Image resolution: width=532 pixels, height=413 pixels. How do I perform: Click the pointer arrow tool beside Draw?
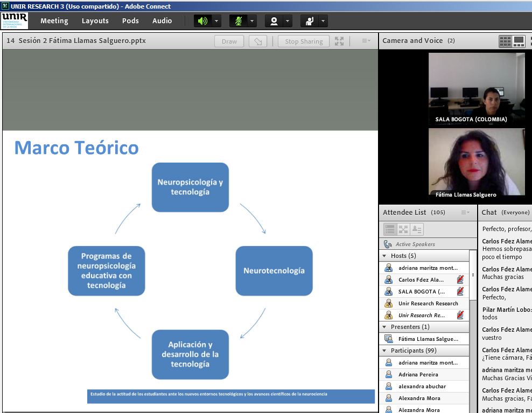[258, 41]
